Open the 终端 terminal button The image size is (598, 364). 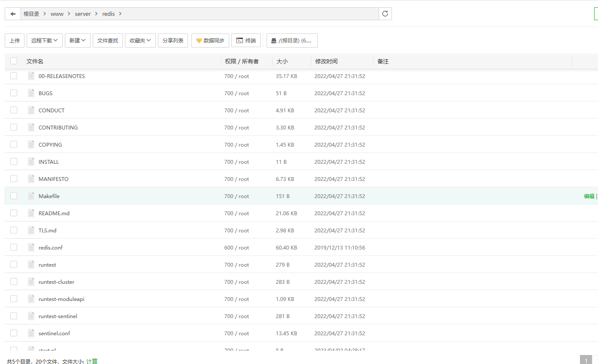click(x=246, y=40)
